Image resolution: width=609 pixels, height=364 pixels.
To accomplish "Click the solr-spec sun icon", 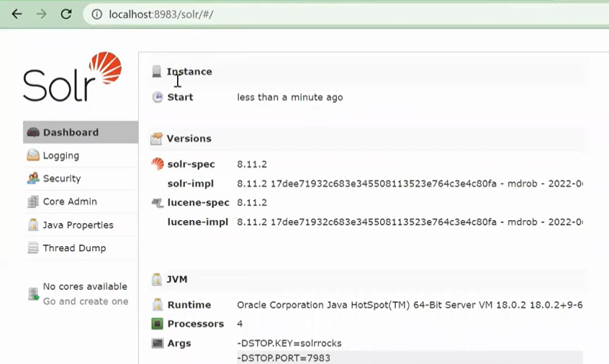I will tap(158, 164).
